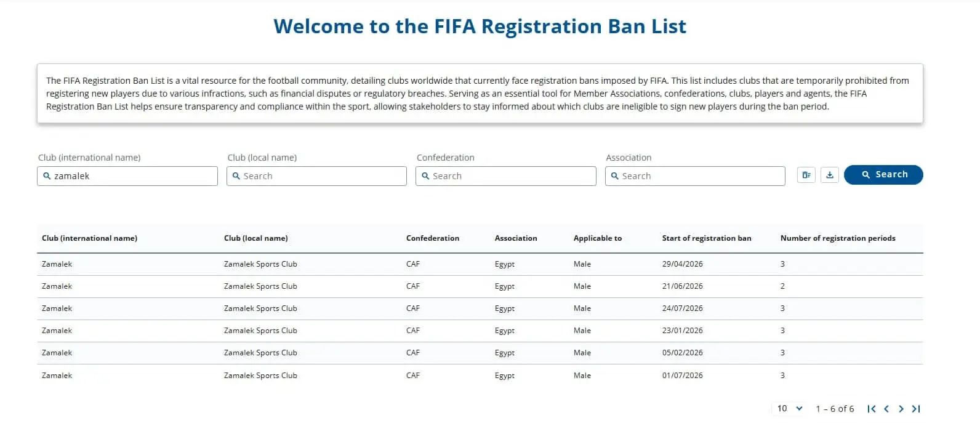Sort by Start of registration ban column
The image size is (980, 423).
[707, 238]
